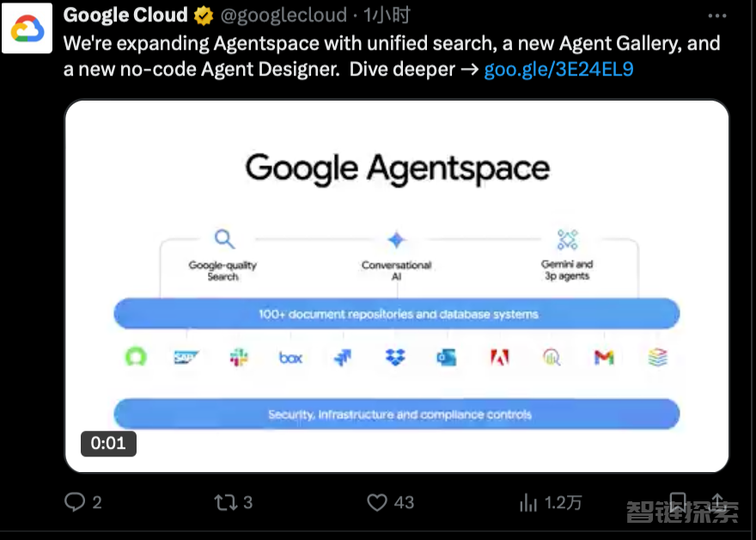This screenshot has height=540, width=756.
Task: Share the post with the upload arrow icon
Action: [717, 502]
